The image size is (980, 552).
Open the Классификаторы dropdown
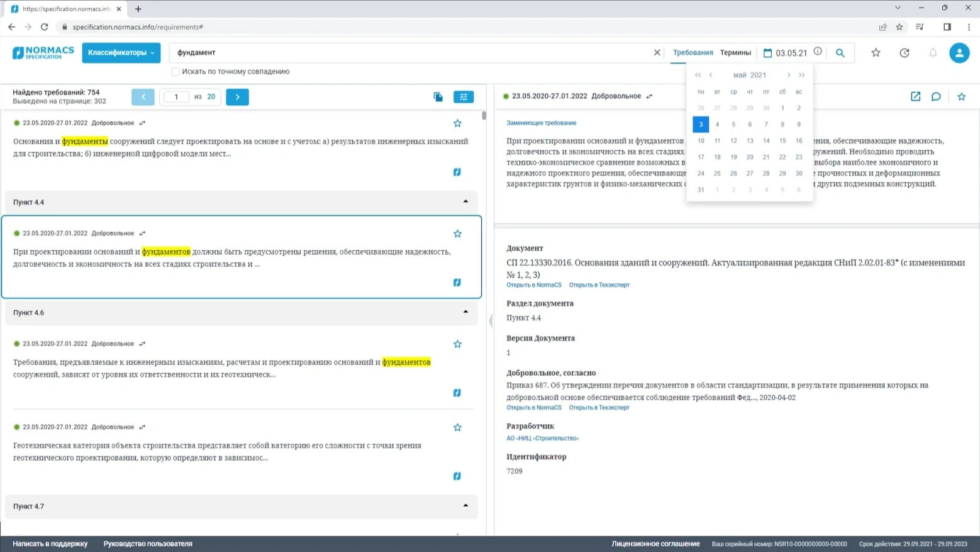121,53
